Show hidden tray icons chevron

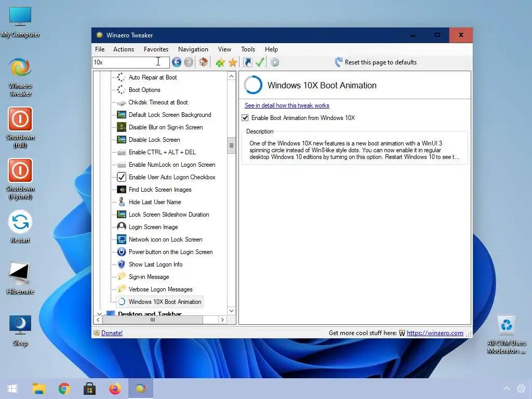point(506,389)
